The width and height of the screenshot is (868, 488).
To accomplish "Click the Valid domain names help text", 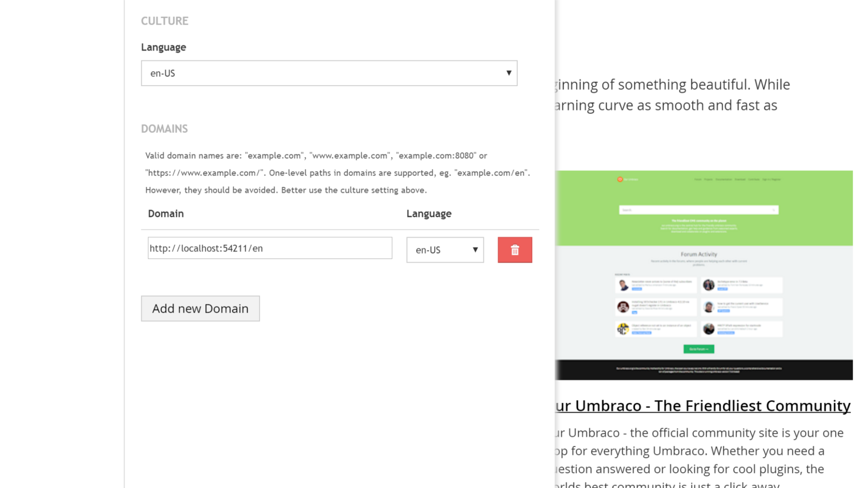I will tap(338, 173).
